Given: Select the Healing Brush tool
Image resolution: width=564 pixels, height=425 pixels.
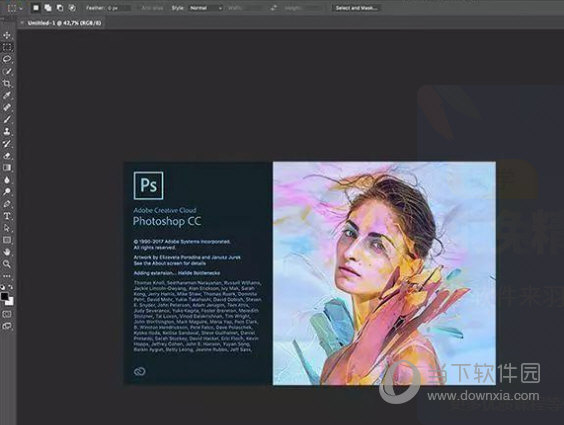Looking at the screenshot, I should click(6, 107).
